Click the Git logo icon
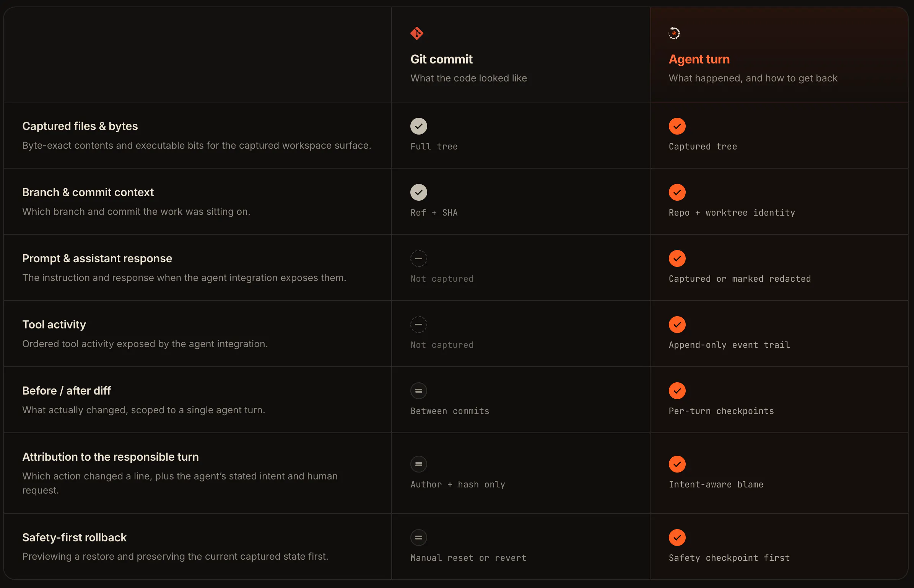This screenshot has height=588, width=914. (417, 33)
